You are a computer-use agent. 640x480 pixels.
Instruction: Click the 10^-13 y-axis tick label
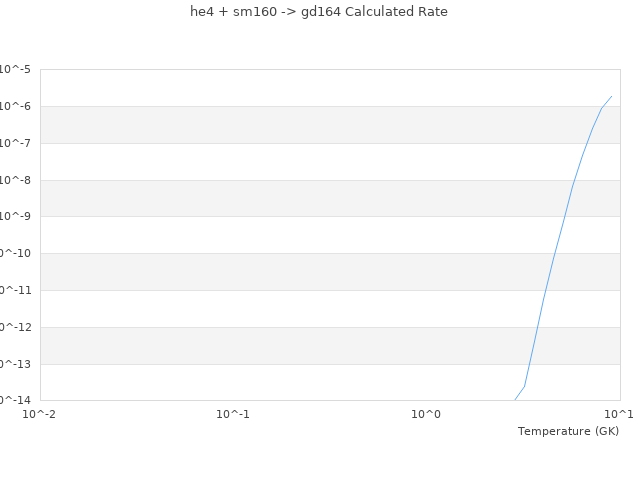pos(15,364)
